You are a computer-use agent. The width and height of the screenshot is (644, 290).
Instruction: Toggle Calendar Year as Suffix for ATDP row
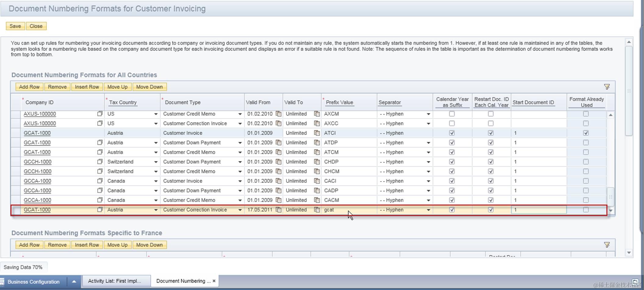click(x=452, y=142)
